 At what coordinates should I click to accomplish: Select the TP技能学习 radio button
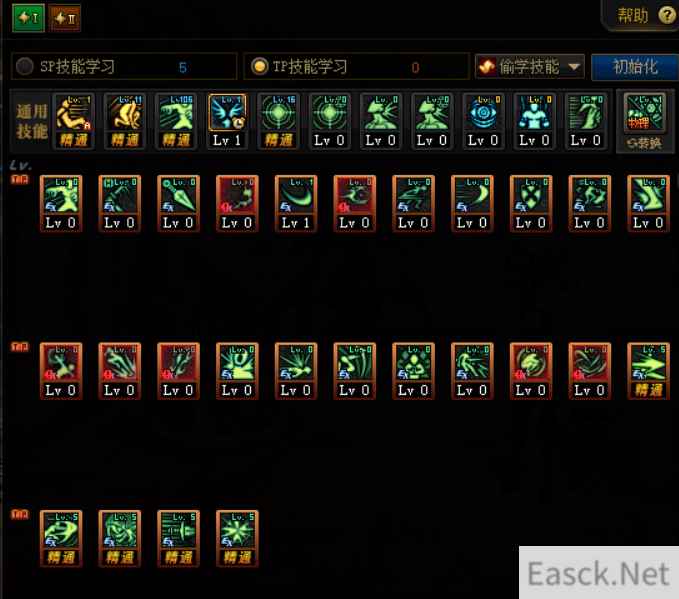click(259, 67)
